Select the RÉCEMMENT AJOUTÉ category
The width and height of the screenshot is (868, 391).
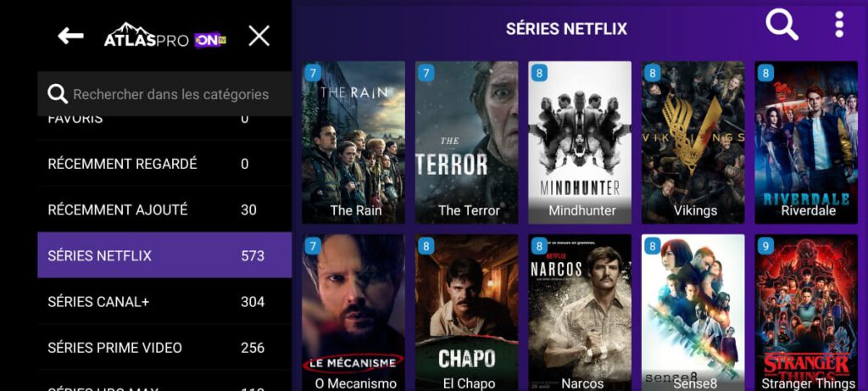tap(164, 209)
